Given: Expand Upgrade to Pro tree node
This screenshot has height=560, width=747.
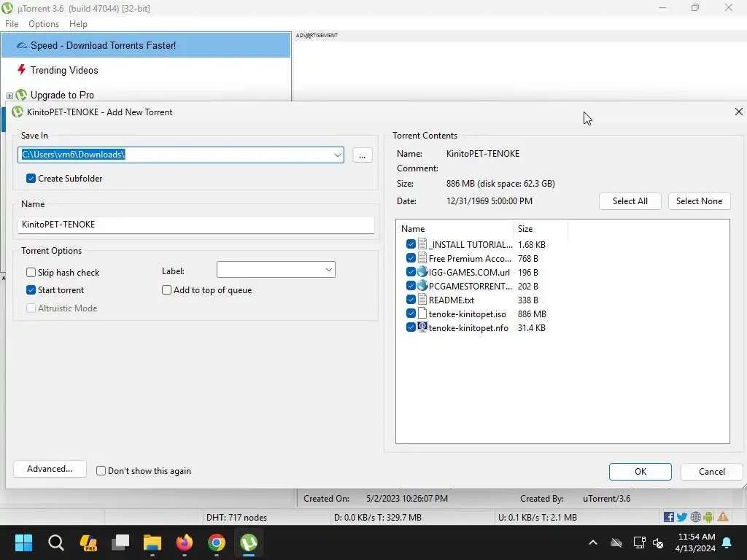Looking at the screenshot, I should point(9,96).
